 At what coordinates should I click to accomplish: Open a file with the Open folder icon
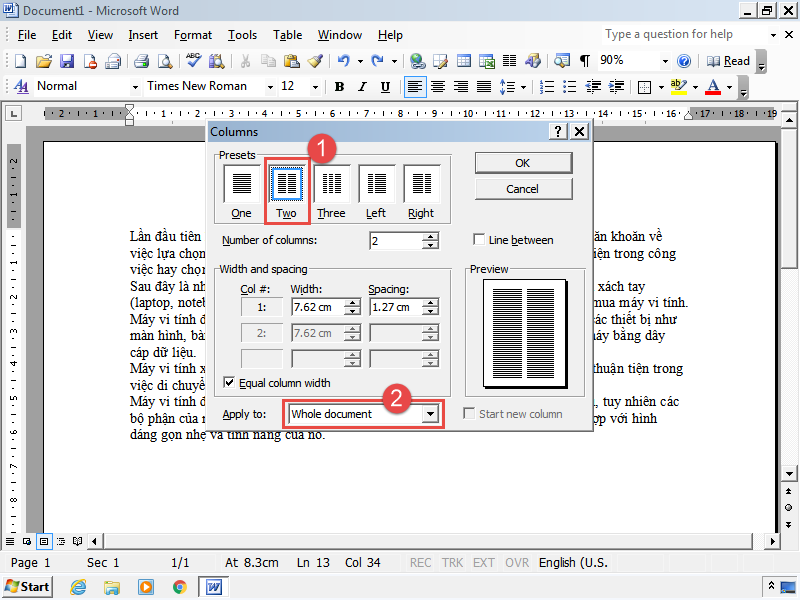44,61
